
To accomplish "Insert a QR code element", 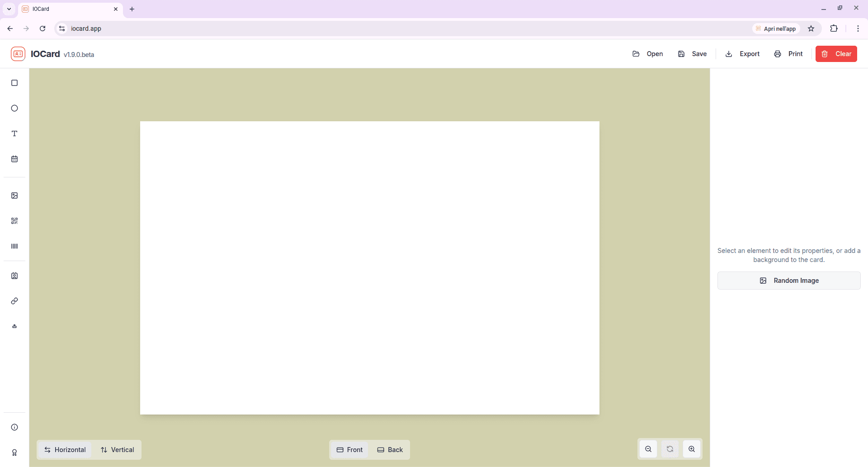I will point(14,221).
